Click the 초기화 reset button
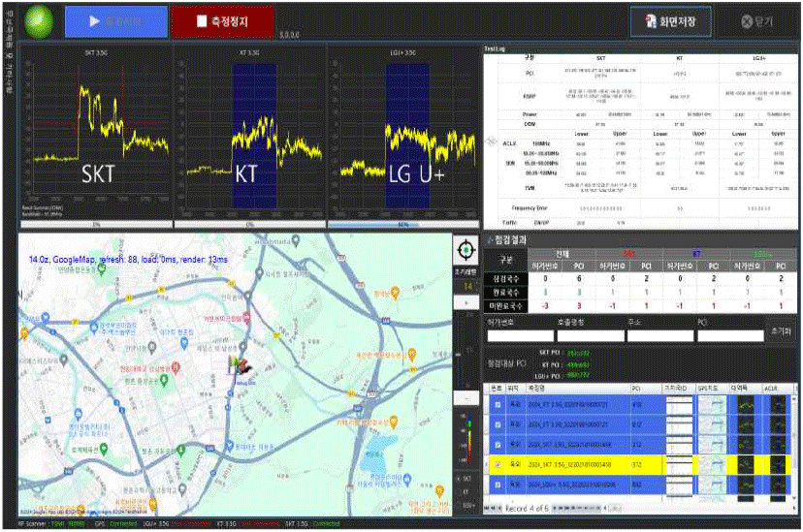 [781, 331]
